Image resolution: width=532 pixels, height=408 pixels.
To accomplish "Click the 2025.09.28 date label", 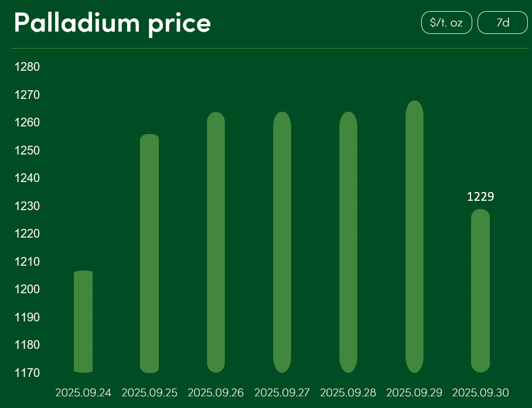I will 348,392.
